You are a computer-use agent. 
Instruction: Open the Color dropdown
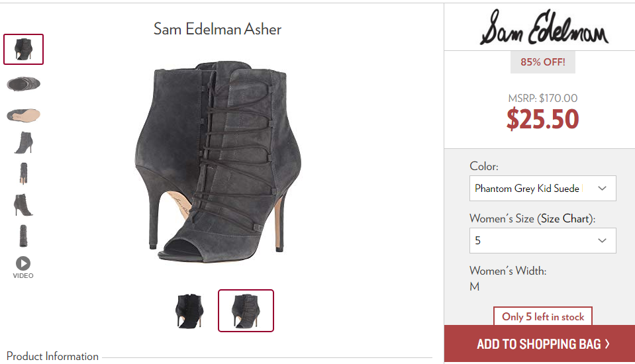pyautogui.click(x=543, y=188)
